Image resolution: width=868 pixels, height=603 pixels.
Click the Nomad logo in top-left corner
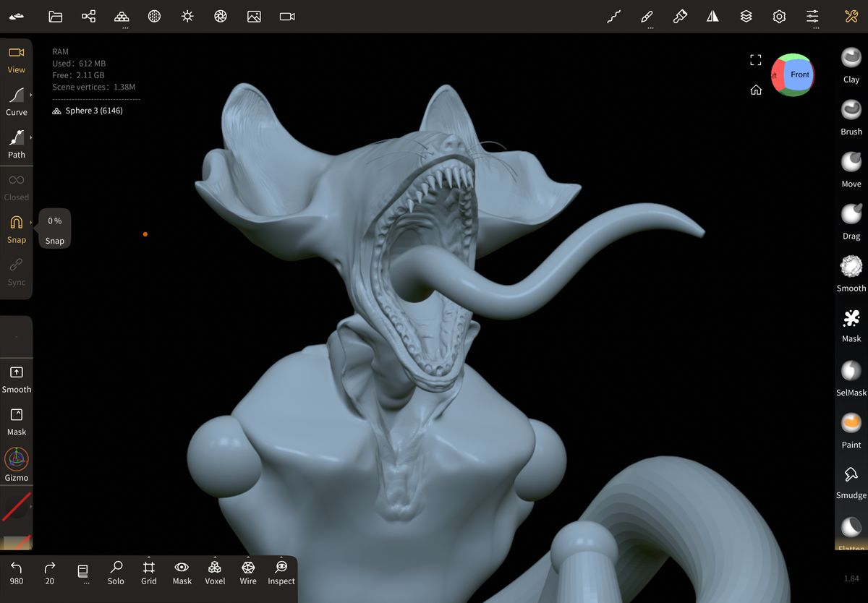[17, 16]
